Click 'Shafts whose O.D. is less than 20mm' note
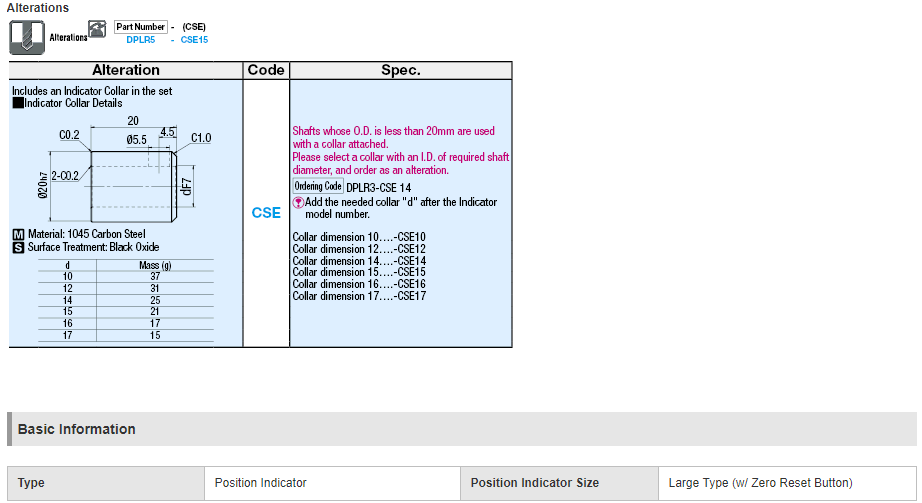 [x=393, y=138]
